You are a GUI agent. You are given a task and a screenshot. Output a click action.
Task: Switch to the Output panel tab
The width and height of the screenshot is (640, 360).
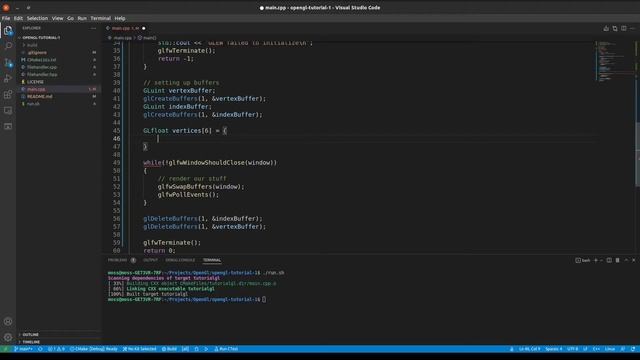click(150, 260)
